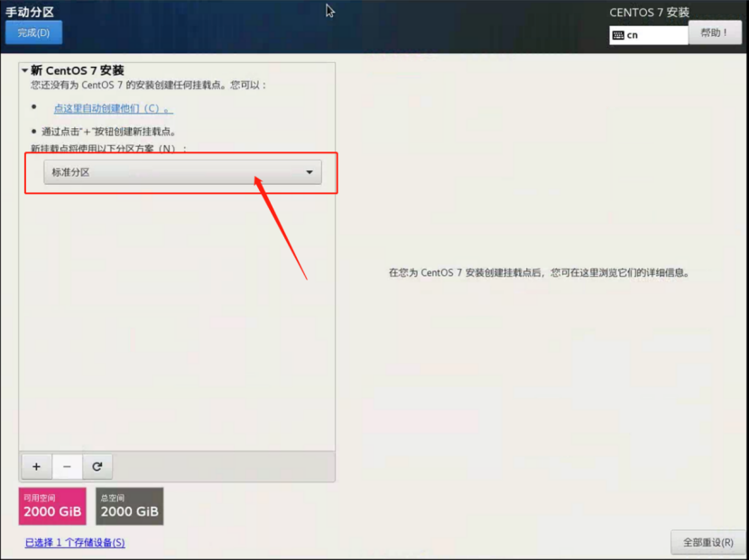Click the 完成(D) button
The height and width of the screenshot is (560, 749).
(33, 32)
